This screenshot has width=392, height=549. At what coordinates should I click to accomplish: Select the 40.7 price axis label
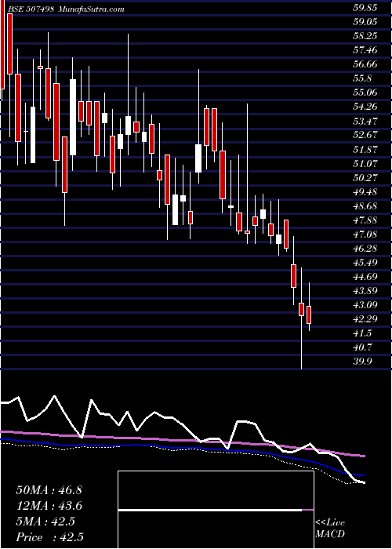point(362,347)
